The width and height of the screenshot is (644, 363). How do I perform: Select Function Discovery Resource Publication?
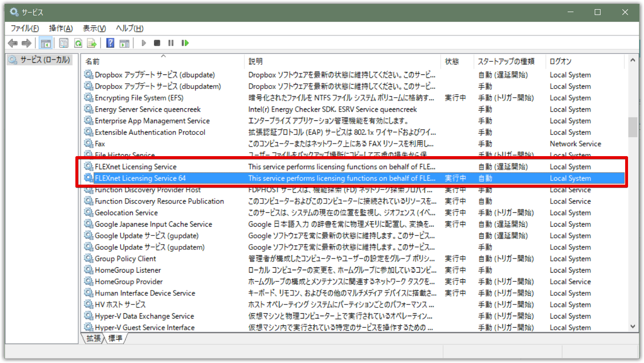pos(354,201)
